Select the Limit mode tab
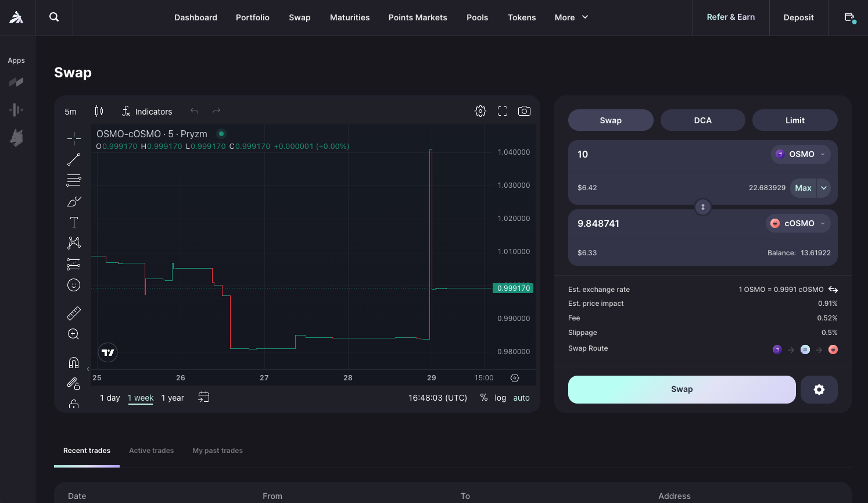868x503 pixels. pos(795,120)
